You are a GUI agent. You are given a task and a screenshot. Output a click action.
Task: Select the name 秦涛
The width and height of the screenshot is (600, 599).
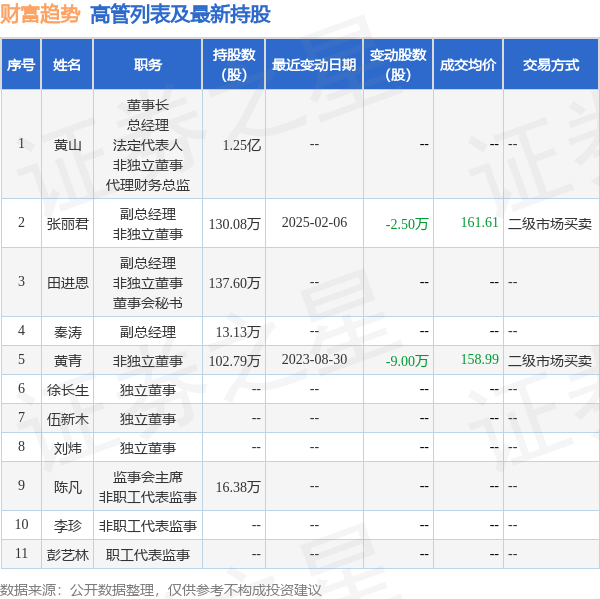point(67,332)
